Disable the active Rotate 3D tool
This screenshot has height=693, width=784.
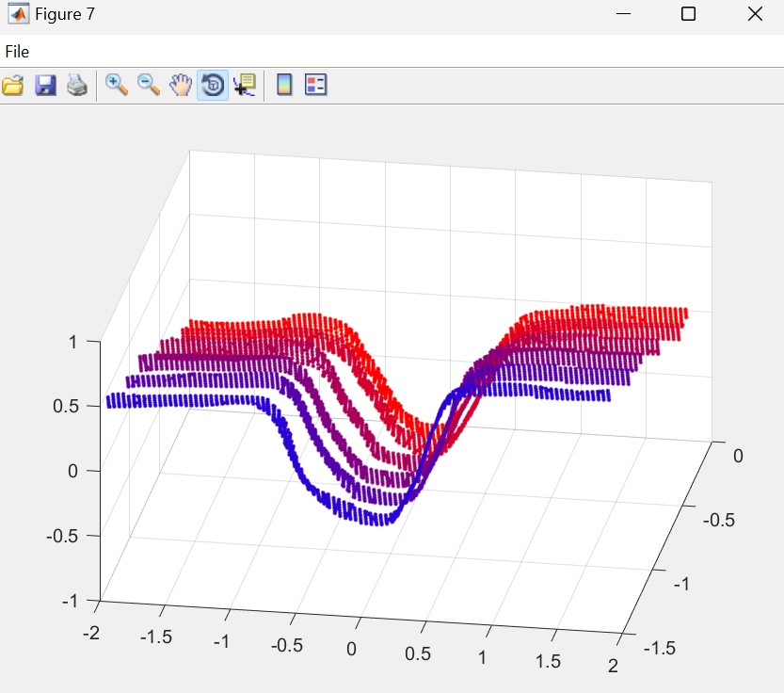[x=213, y=86]
